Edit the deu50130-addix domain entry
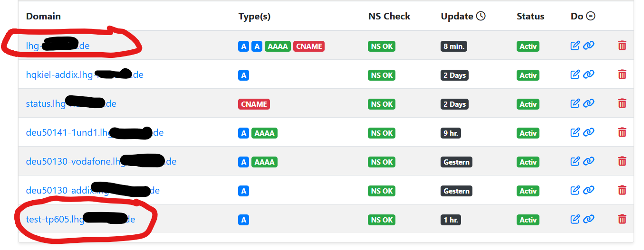 [x=575, y=190]
